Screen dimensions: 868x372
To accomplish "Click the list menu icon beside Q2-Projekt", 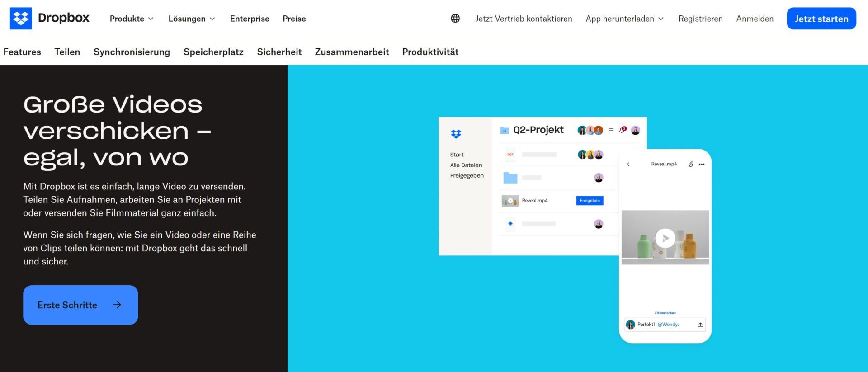I will 611,130.
